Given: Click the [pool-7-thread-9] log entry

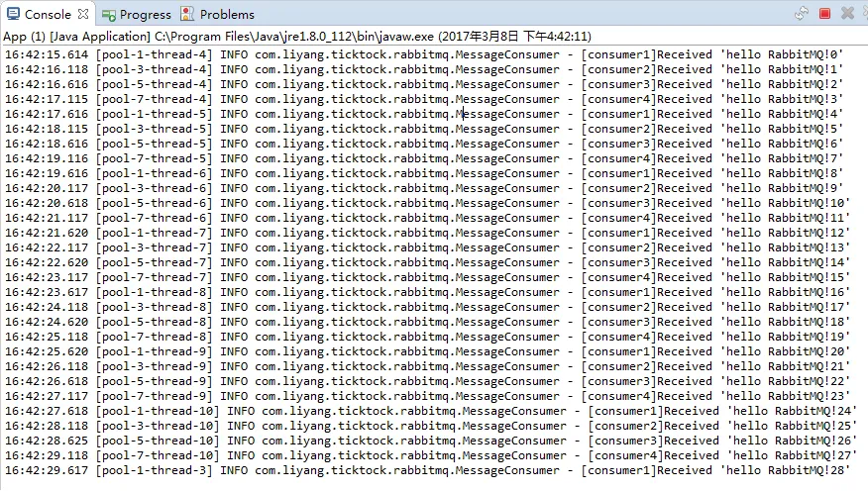Looking at the screenshot, I should (427, 396).
